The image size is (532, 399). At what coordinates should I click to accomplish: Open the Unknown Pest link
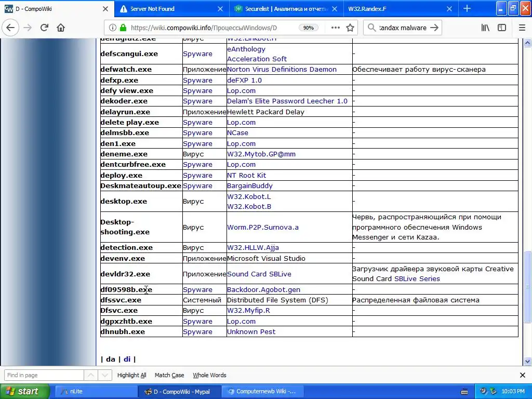[x=251, y=331]
